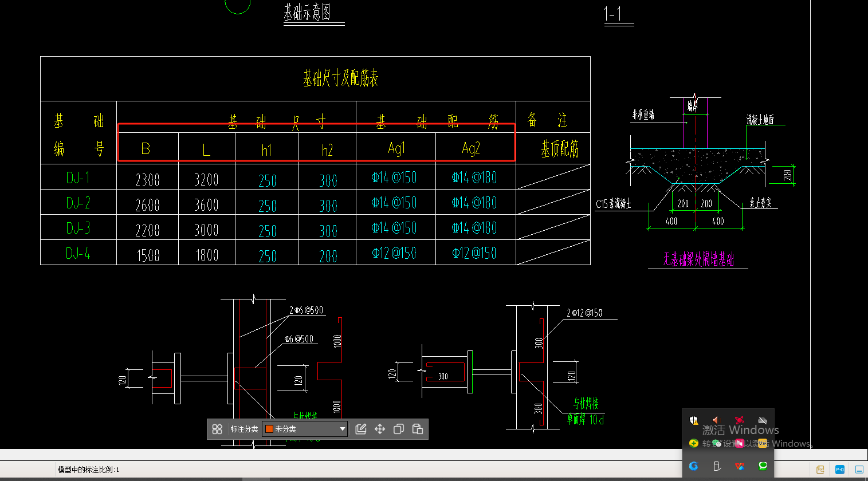The height and width of the screenshot is (481, 868).
Task: Click the 1500 value in DJ-4 row
Action: pyautogui.click(x=148, y=255)
